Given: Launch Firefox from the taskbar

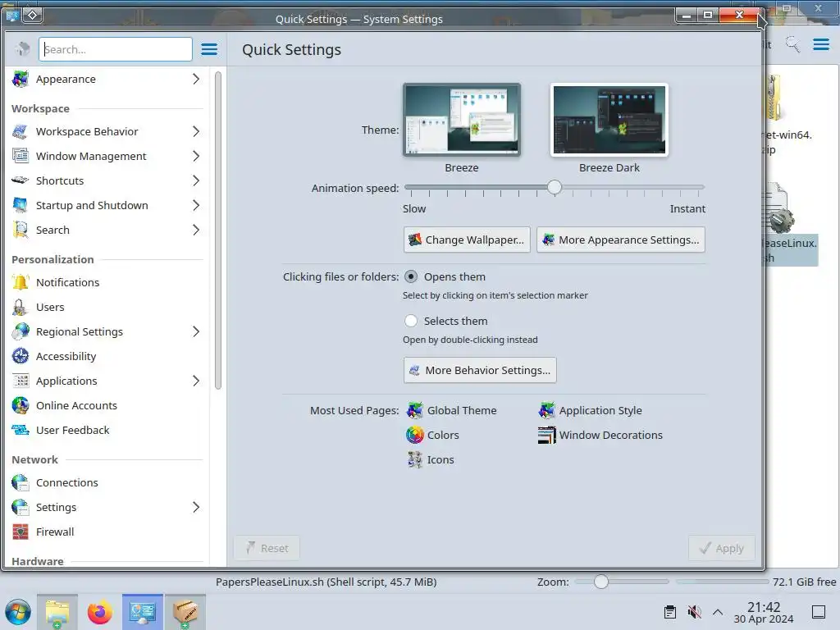Looking at the screenshot, I should pos(99,612).
